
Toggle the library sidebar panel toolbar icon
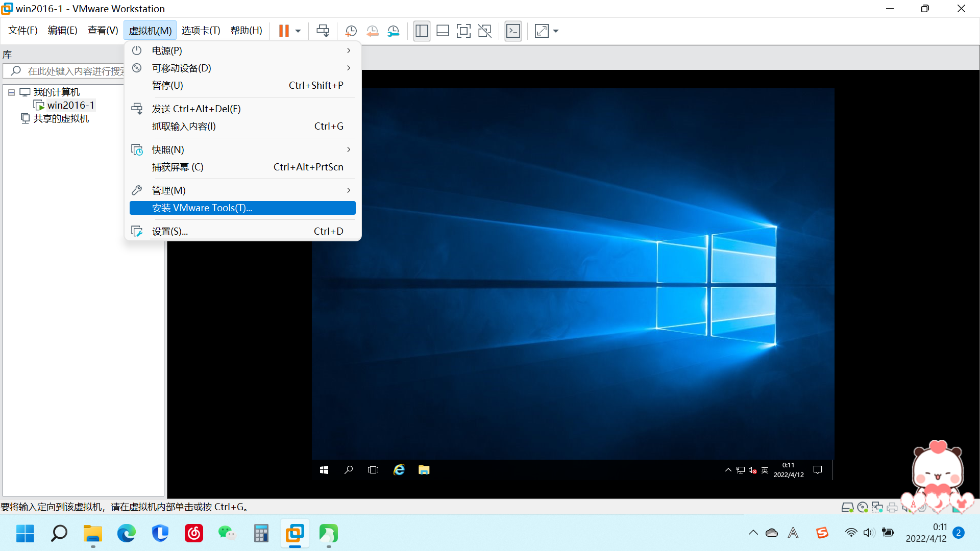tap(422, 31)
